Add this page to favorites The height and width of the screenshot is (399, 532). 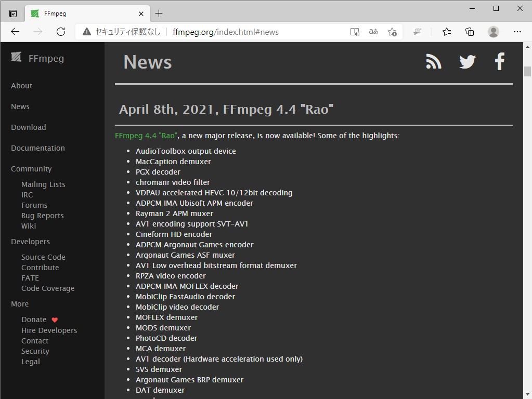tap(393, 32)
